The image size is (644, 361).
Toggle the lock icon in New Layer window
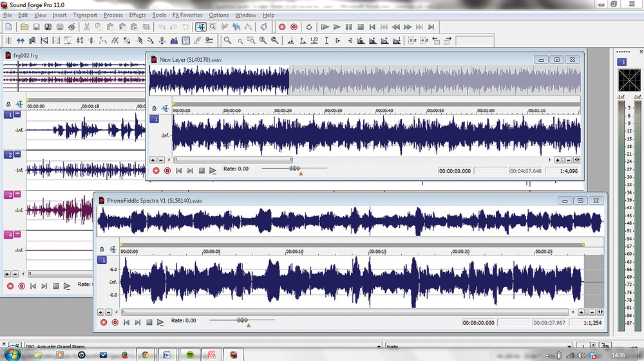click(155, 108)
